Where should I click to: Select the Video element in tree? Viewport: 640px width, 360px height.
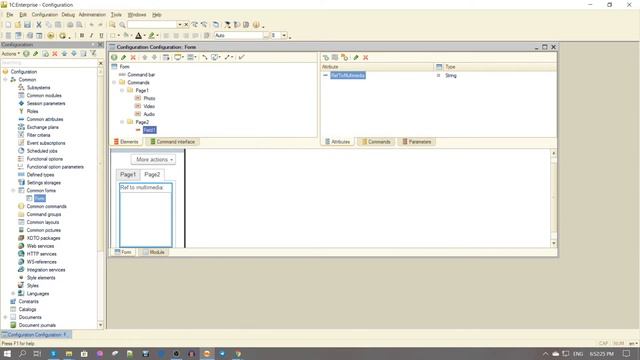(149, 106)
